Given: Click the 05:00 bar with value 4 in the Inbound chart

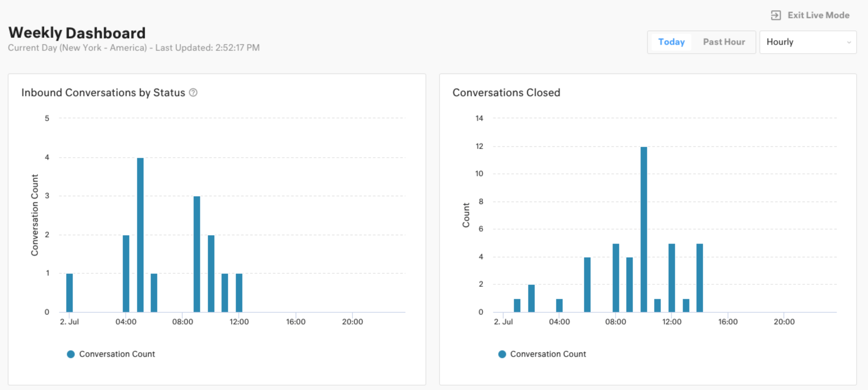Looking at the screenshot, I should (x=140, y=235).
